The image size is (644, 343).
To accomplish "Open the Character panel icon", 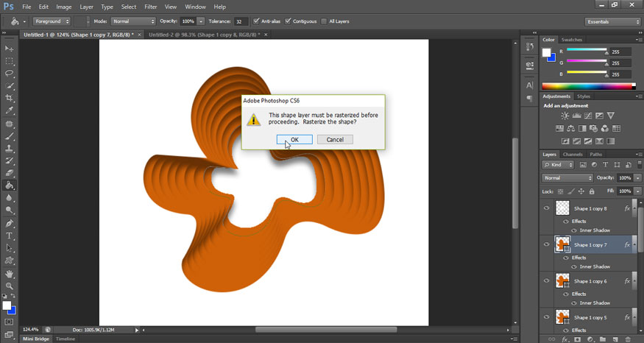I will point(529,85).
